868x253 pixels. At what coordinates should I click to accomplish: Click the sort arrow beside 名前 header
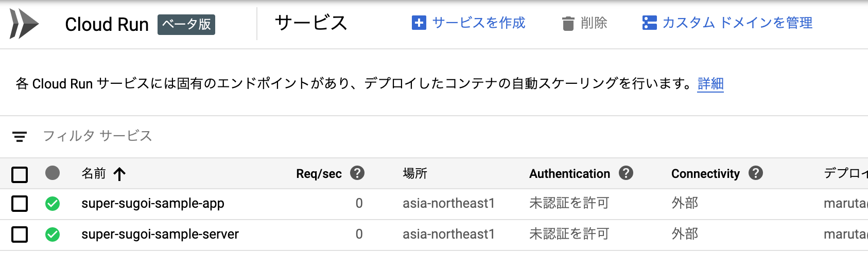119,174
